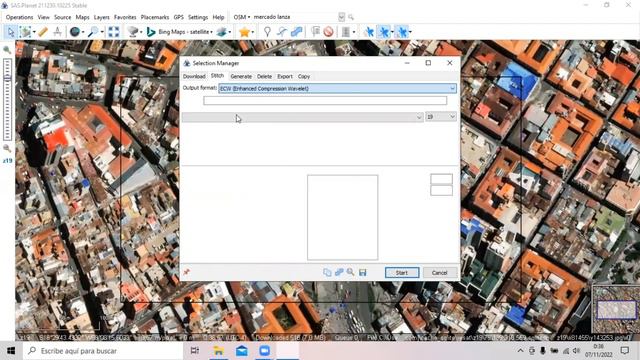Click the Cancel button
640x360 pixels.
click(440, 273)
